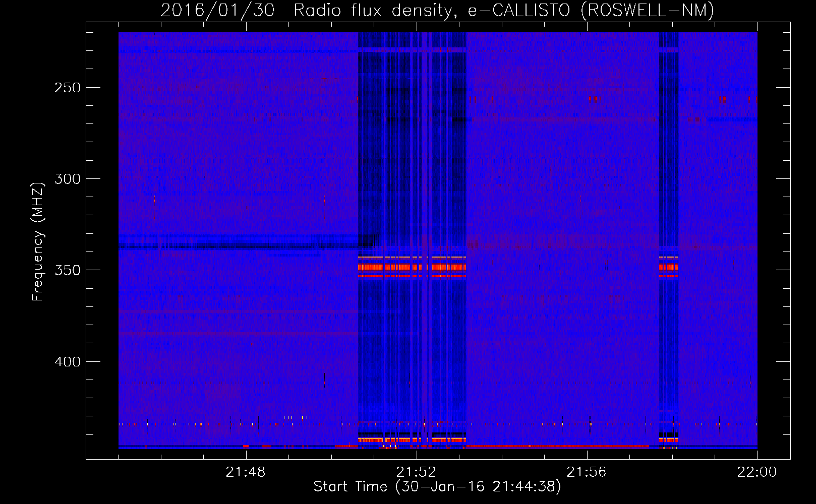Click the 'Frequency (MHZ)' axis label
816x504 pixels.
[x=38, y=242]
